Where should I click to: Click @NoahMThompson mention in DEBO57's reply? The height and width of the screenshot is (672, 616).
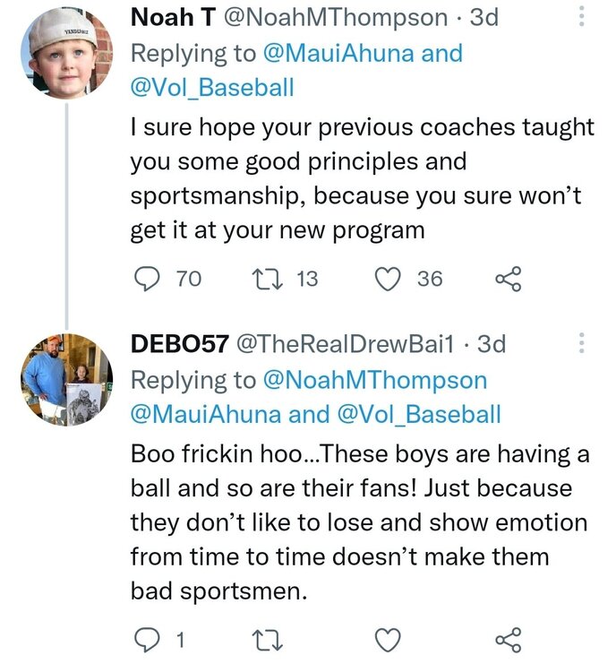[x=374, y=380]
